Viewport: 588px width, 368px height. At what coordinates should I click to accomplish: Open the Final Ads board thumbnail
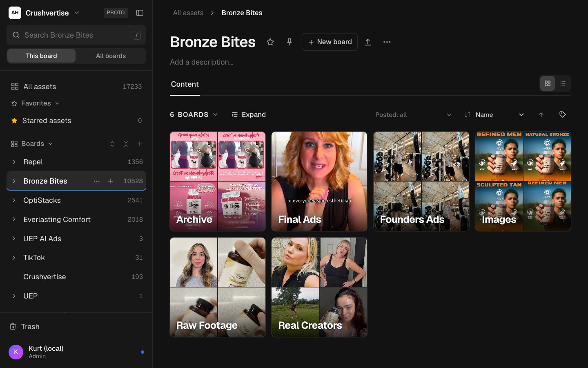(x=319, y=182)
